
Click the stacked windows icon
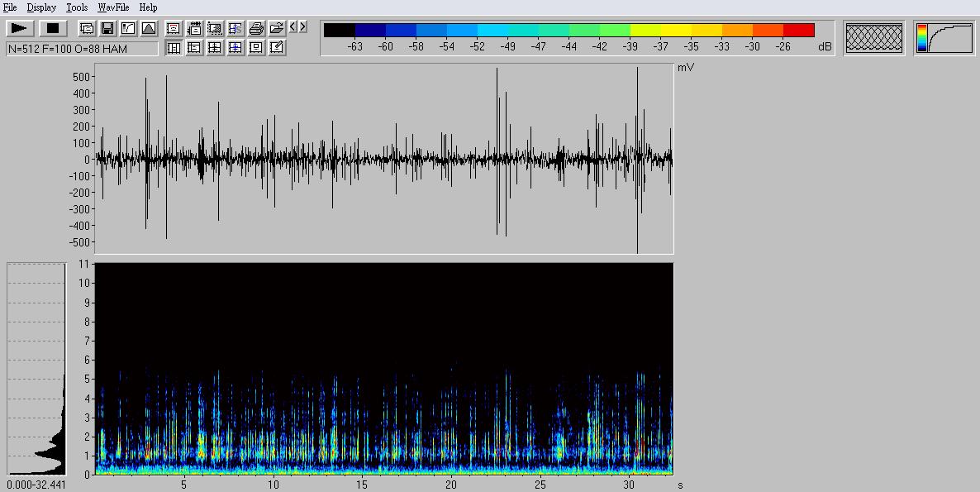coord(87,28)
